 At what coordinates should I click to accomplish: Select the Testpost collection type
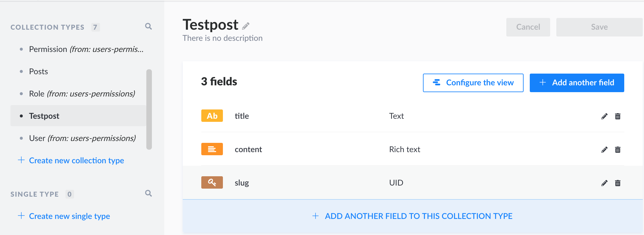(44, 116)
